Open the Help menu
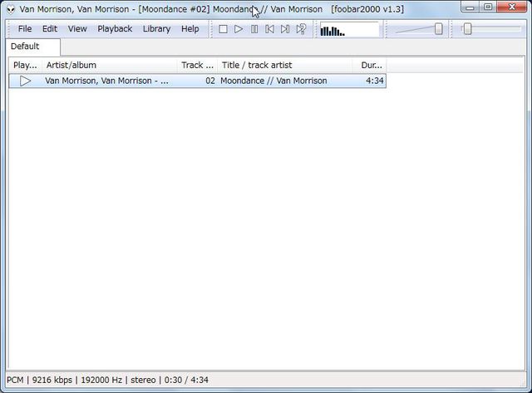The width and height of the screenshot is (532, 393). click(x=190, y=28)
